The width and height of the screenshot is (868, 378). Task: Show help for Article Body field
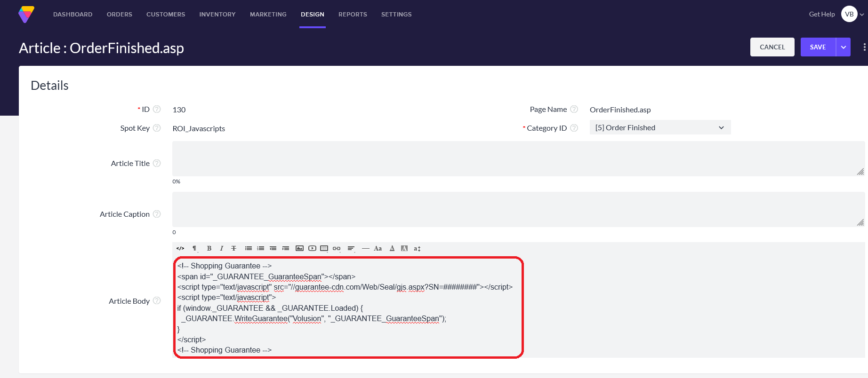tap(157, 301)
